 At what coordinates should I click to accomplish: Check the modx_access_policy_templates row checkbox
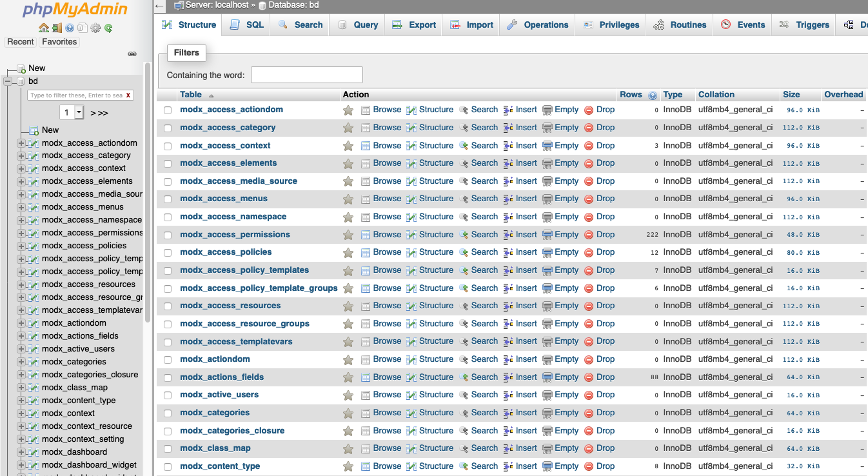(x=168, y=270)
